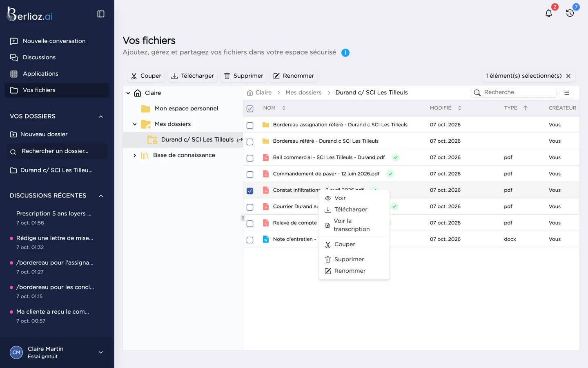This screenshot has height=368, width=588.
Task: Choose Télécharger in the context menu
Action: click(354, 209)
